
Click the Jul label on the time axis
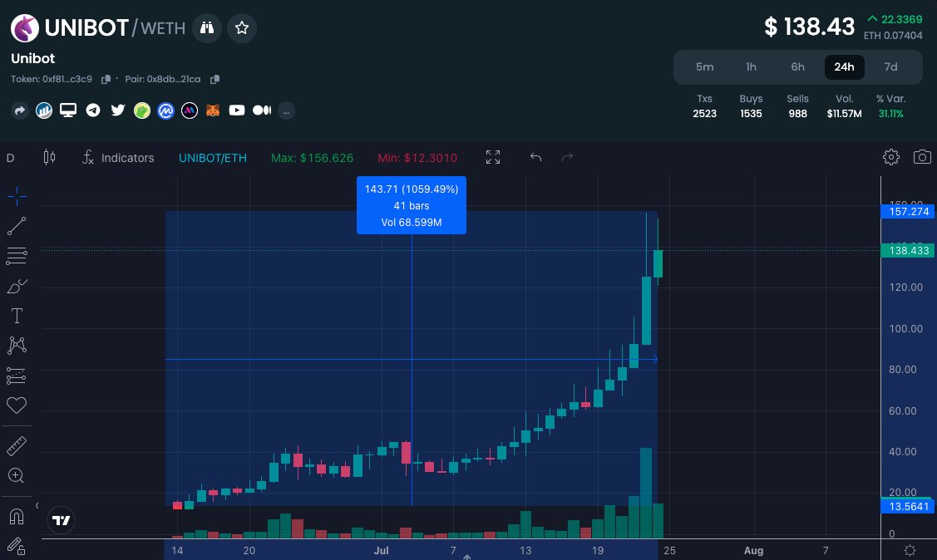382,551
